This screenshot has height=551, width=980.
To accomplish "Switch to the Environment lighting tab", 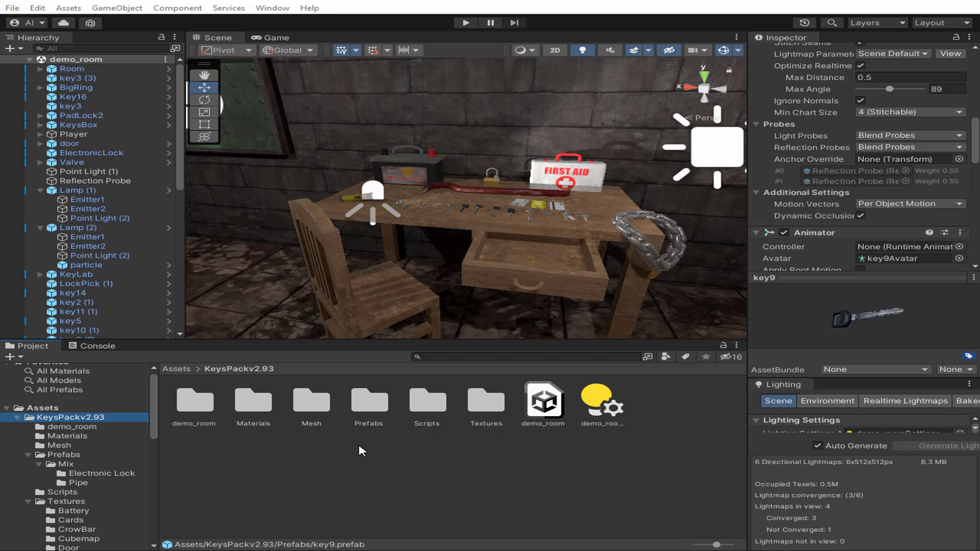I will tap(827, 400).
